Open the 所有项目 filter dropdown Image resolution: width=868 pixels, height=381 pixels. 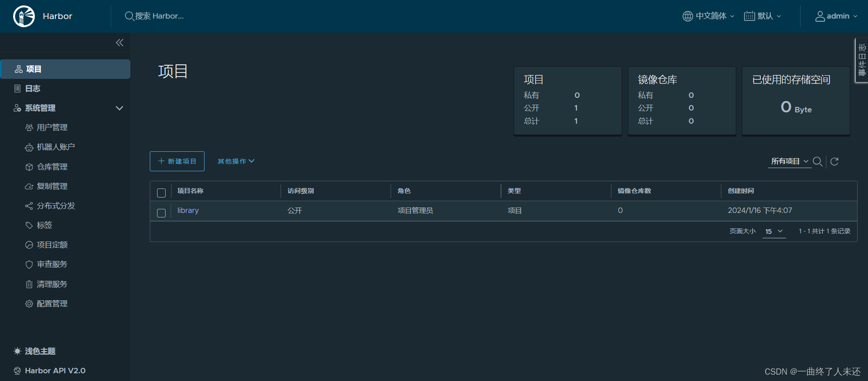pos(789,161)
